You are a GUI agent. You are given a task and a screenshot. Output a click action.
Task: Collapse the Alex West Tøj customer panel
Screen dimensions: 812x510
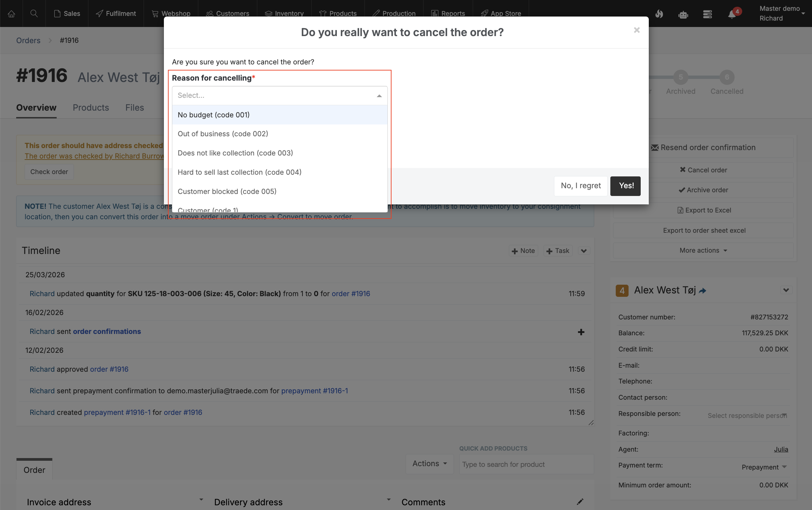[786, 290]
